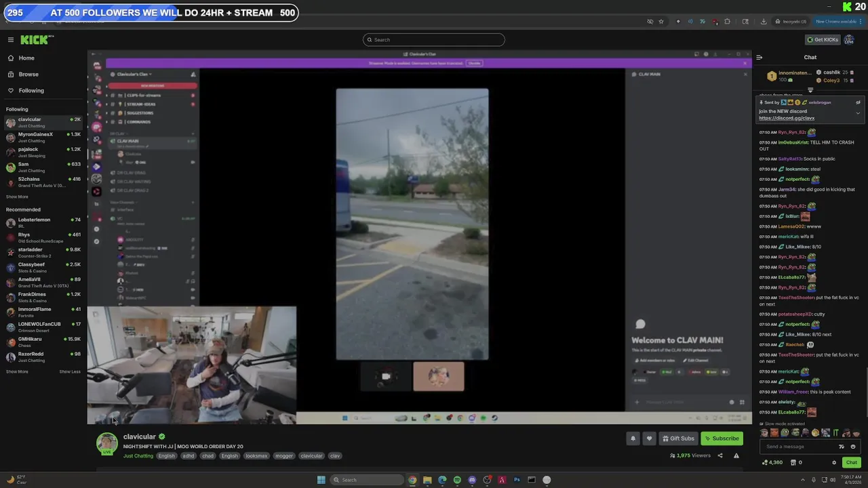The image size is (868, 488).
Task: Open chat settings gear icon
Action: 834,462
